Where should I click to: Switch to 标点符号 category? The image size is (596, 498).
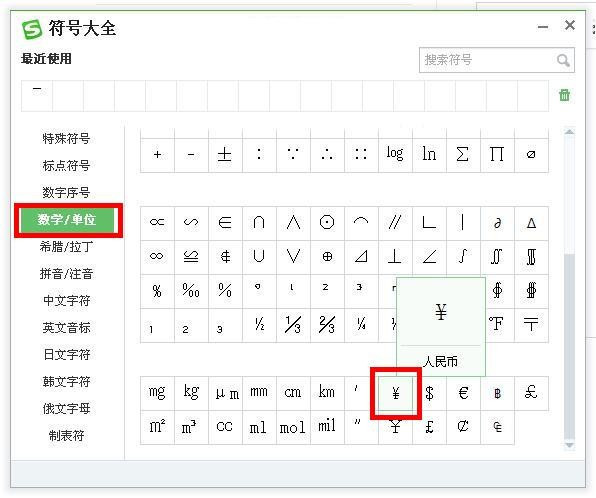[66, 165]
